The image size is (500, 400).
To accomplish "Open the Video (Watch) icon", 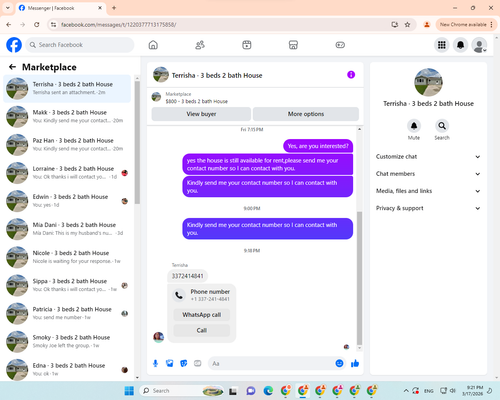I will [247, 45].
